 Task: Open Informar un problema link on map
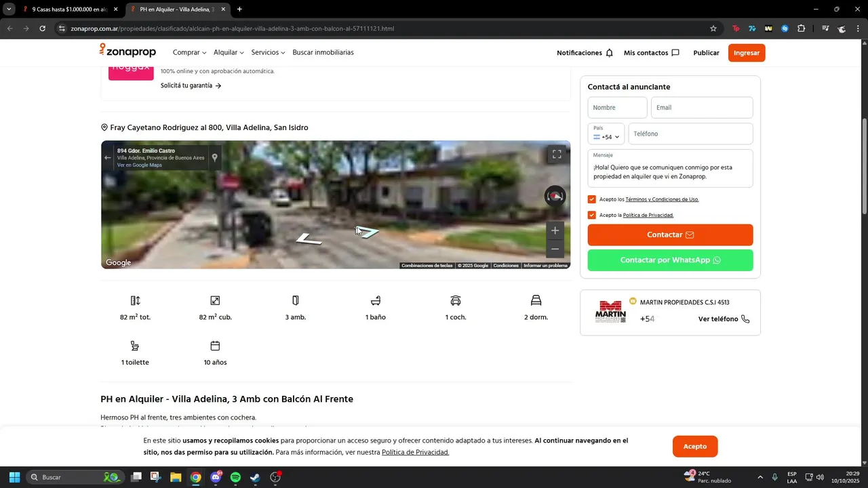[x=545, y=266]
